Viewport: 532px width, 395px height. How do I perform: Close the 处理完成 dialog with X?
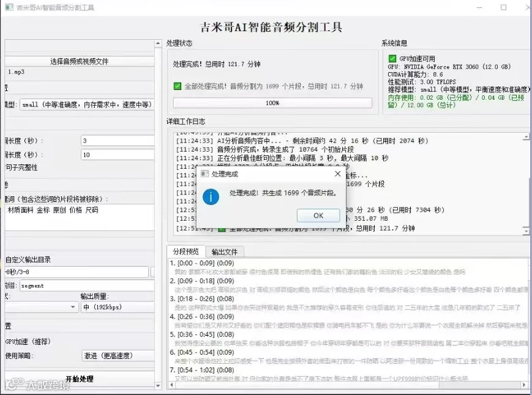click(x=337, y=174)
